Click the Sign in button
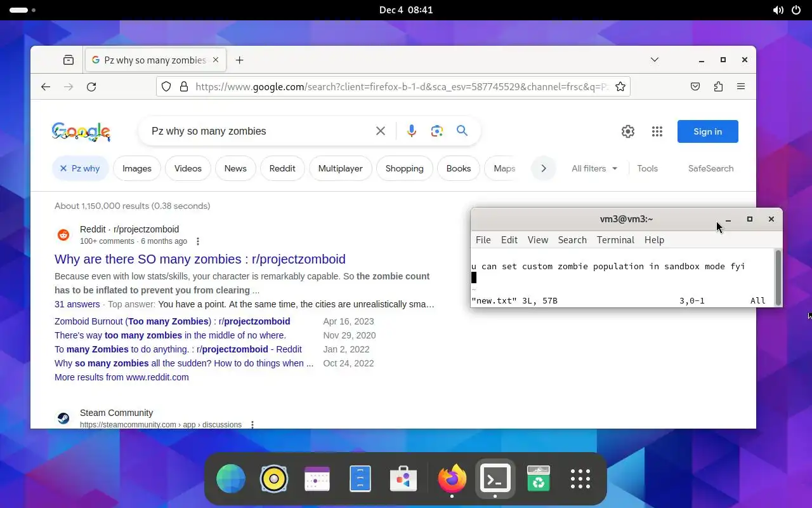Screen dimensions: 812x508 click(708, 131)
